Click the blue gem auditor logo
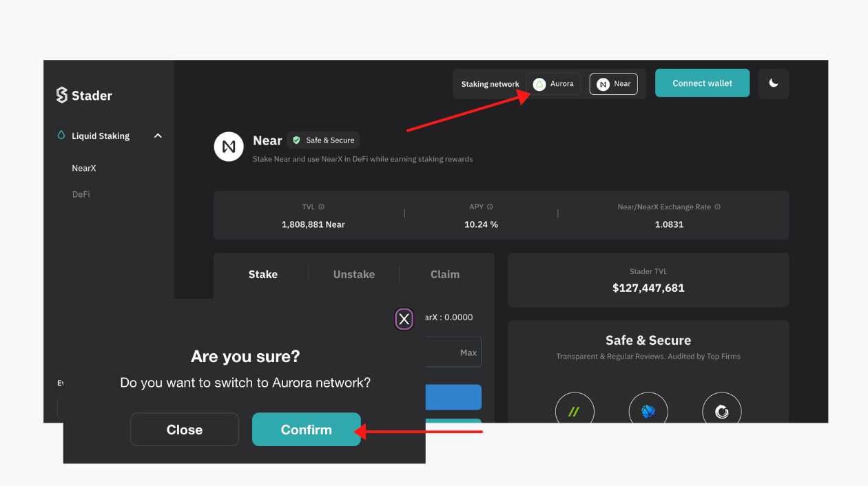868x486 pixels. pos(648,412)
